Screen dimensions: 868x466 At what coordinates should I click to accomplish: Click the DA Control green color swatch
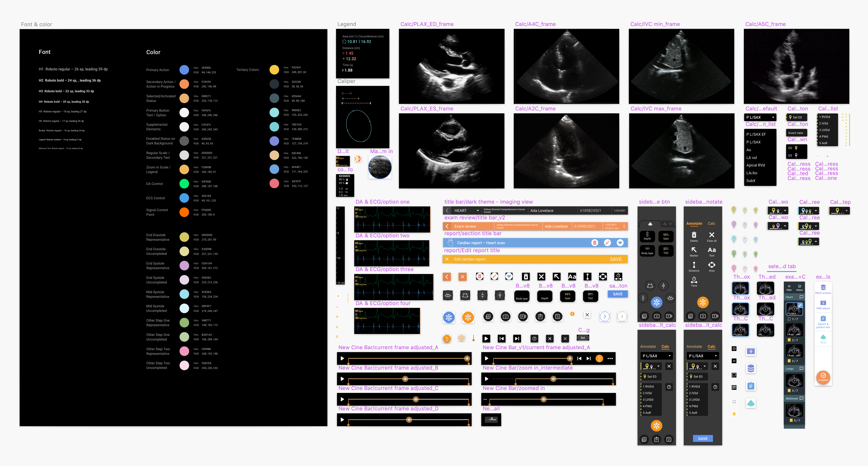184,184
